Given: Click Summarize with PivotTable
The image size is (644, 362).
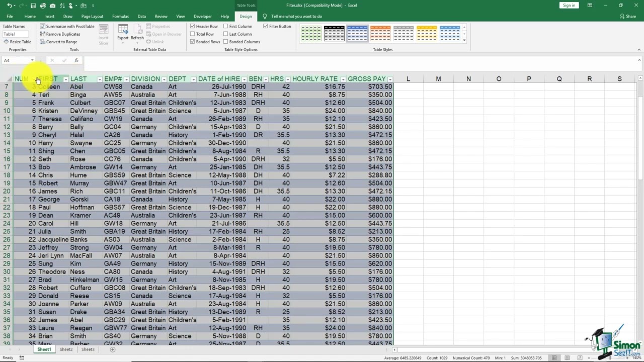Looking at the screenshot, I should coord(67,27).
